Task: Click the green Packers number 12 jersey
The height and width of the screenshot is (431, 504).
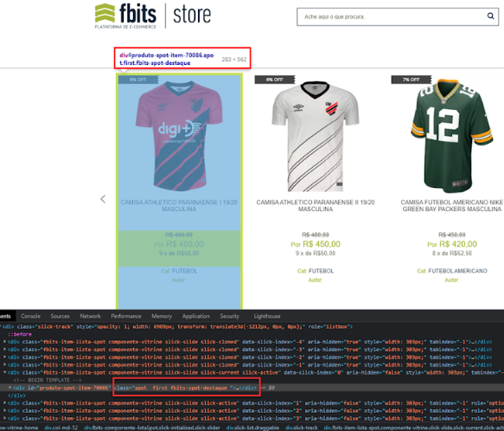Action: pyautogui.click(x=451, y=136)
